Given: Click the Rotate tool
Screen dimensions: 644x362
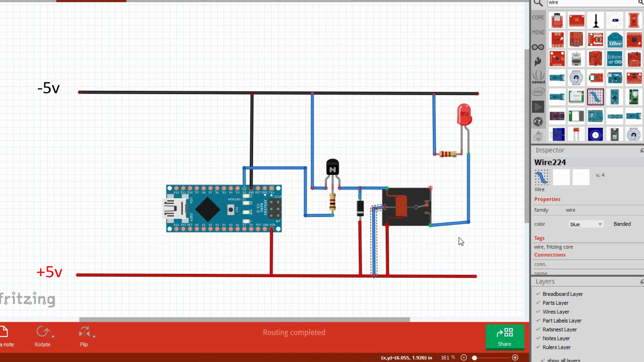Looking at the screenshot, I should click(x=42, y=332).
